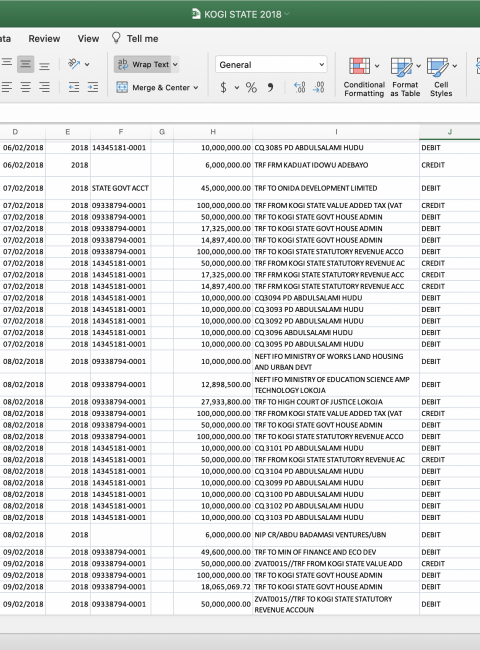
Task: Select column D header
Action: [x=15, y=132]
